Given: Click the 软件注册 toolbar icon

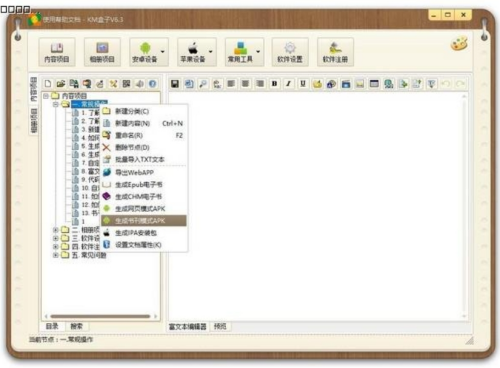Looking at the screenshot, I should [x=335, y=49].
